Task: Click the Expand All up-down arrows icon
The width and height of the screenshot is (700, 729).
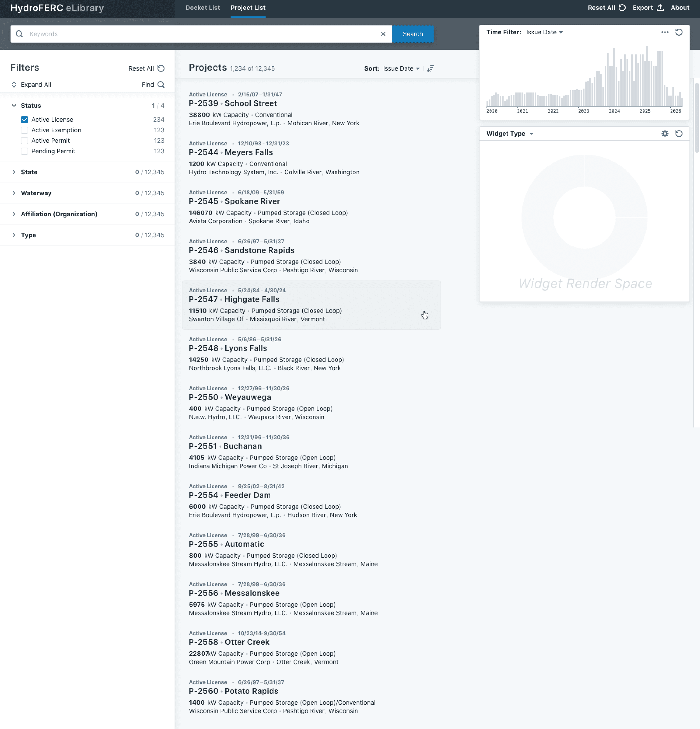Action: (x=14, y=85)
